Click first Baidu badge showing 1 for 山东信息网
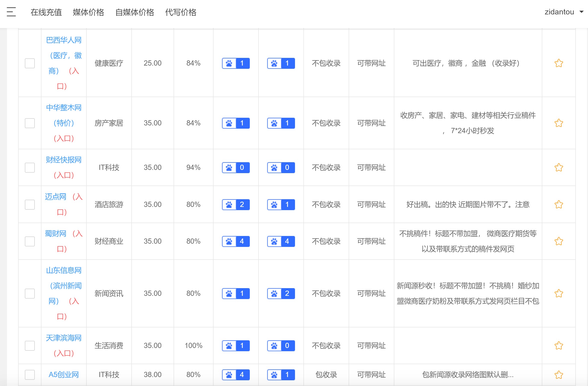 tap(236, 293)
